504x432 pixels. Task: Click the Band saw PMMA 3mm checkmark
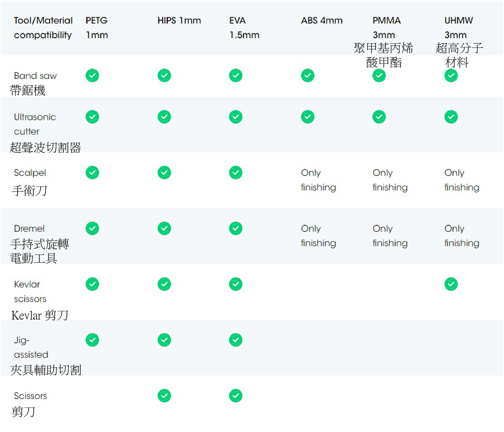point(379,75)
